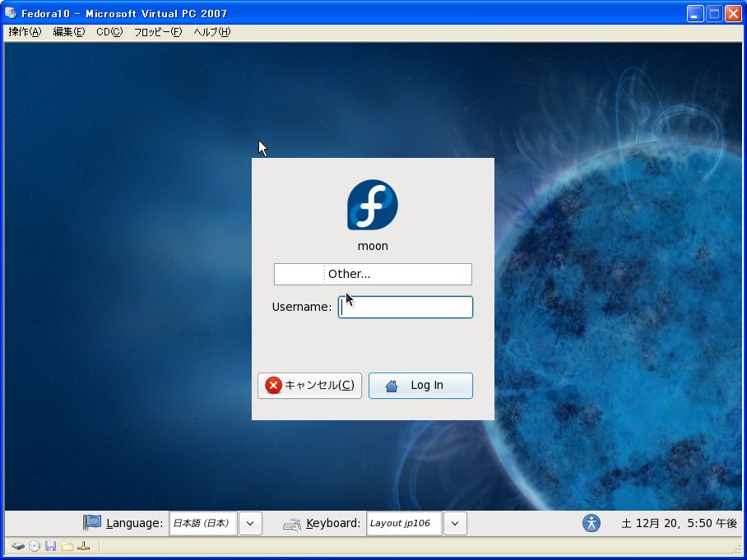Open the 編集(E) menu
Screen dimensions: 747x560
point(68,32)
